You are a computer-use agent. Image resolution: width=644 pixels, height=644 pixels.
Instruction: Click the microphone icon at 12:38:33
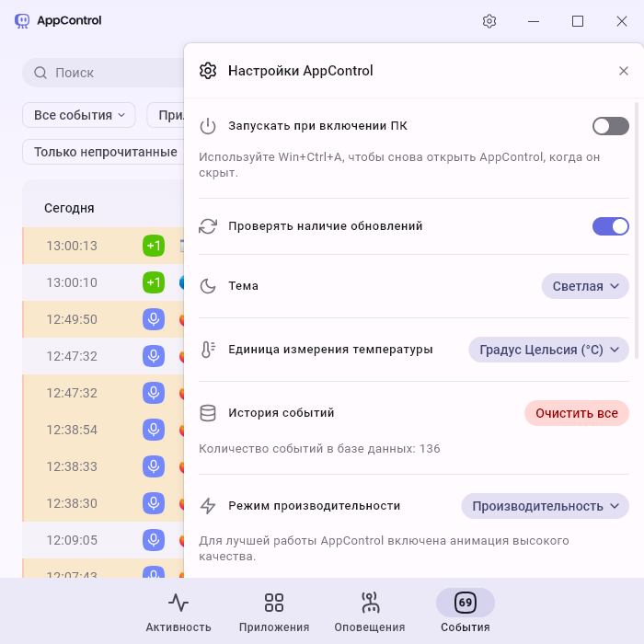[154, 466]
